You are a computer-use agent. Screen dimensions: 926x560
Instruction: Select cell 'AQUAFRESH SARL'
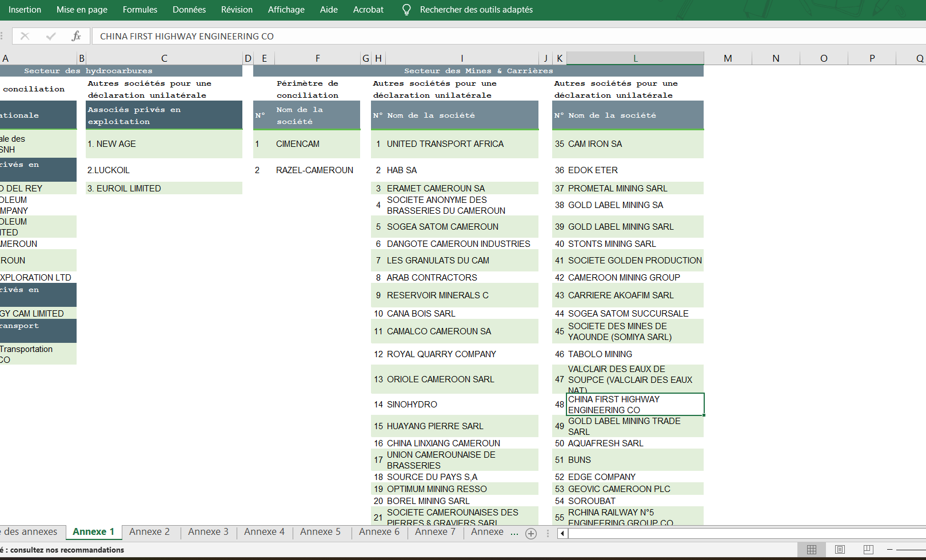(x=635, y=443)
